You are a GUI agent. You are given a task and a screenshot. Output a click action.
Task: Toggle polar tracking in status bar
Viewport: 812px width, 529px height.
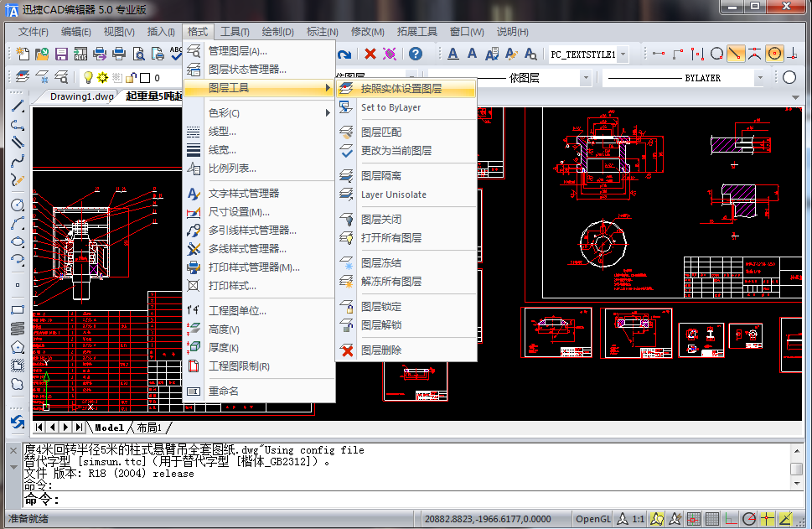coord(749,519)
